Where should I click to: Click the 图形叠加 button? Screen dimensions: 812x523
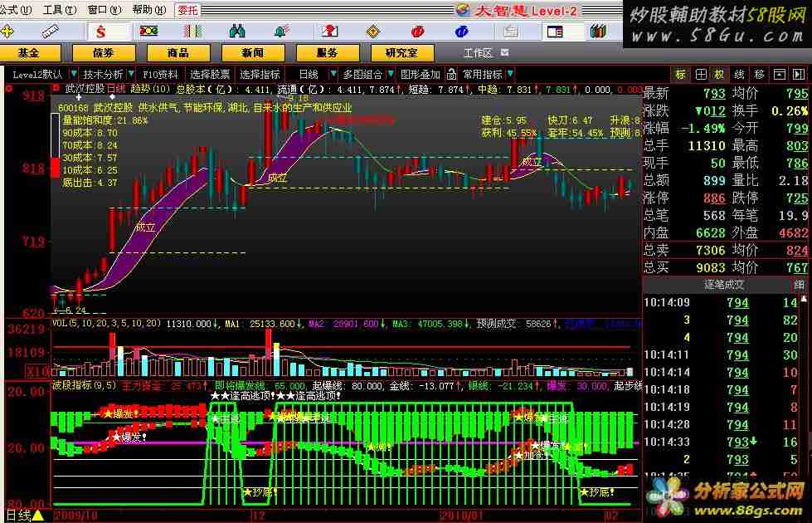pos(421,74)
